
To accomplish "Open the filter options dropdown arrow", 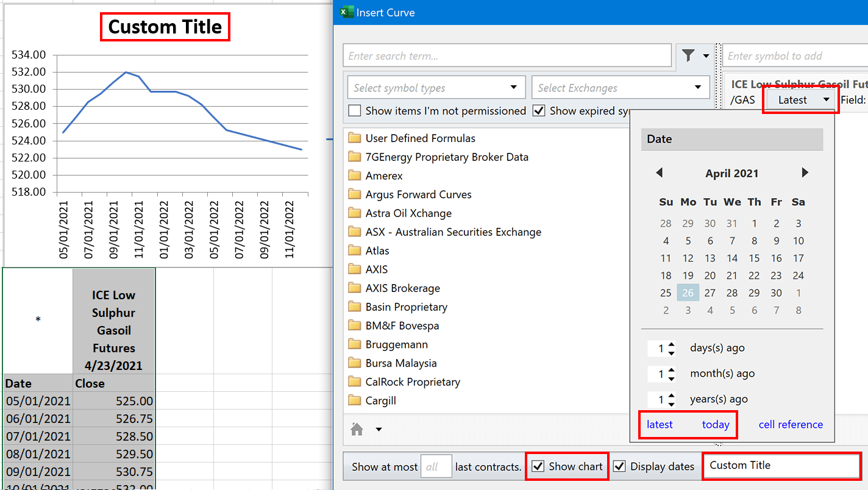I will 706,55.
